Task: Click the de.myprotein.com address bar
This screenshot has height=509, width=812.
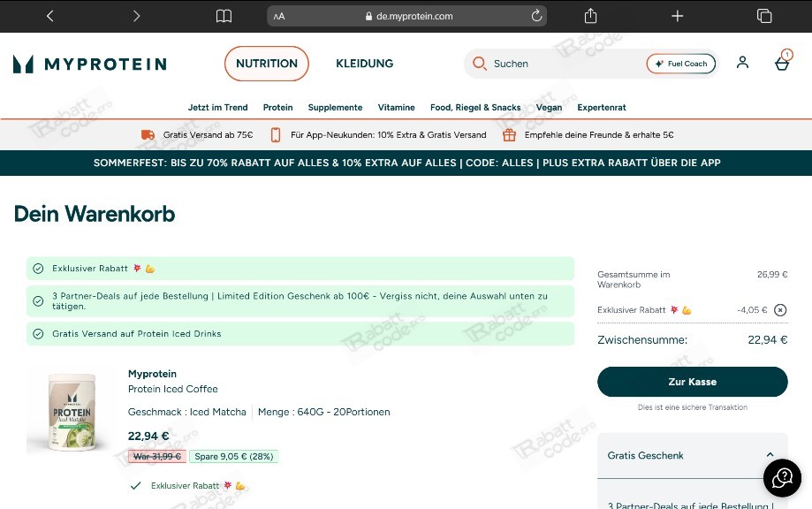Action: click(x=407, y=16)
